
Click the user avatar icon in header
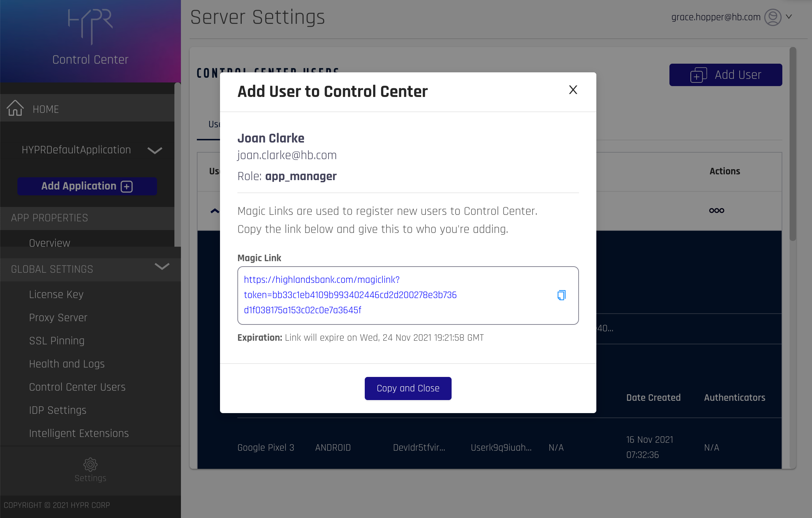coord(773,17)
